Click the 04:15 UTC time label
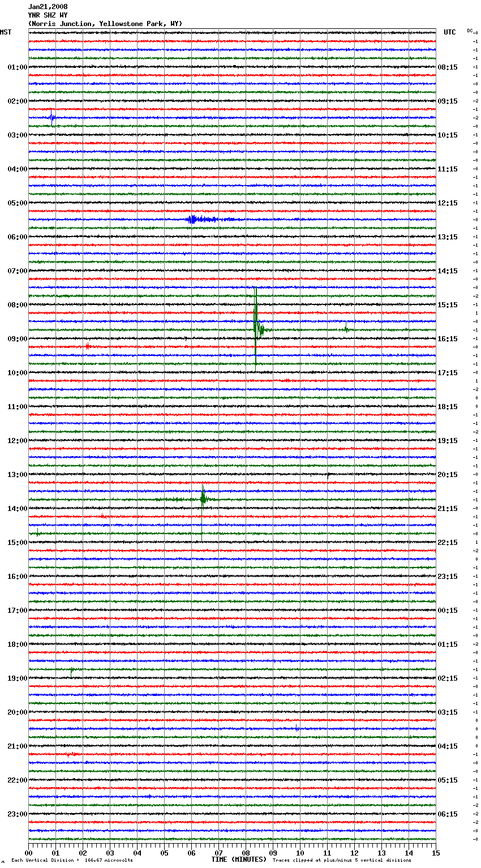Viewport: 481px width, 868px height. point(448,746)
